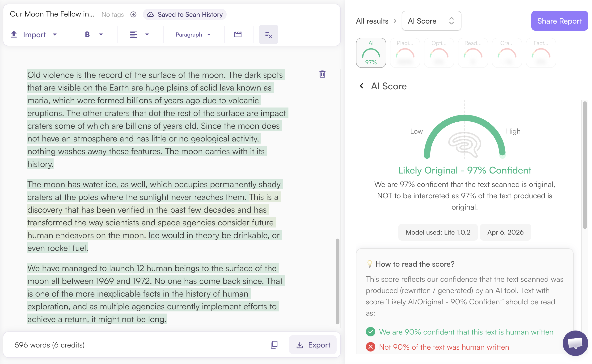The image size is (592, 364).
Task: Click the ruler icon in toolbar
Action: click(238, 34)
